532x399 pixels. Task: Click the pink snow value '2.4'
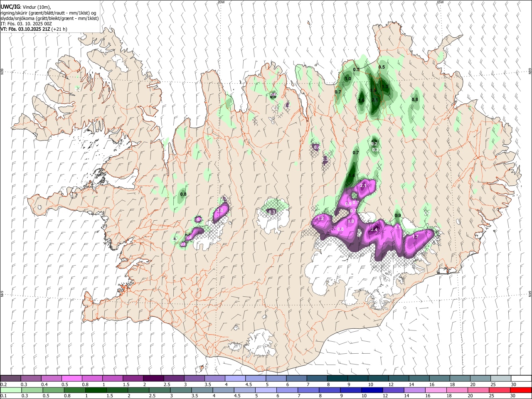[374, 230]
